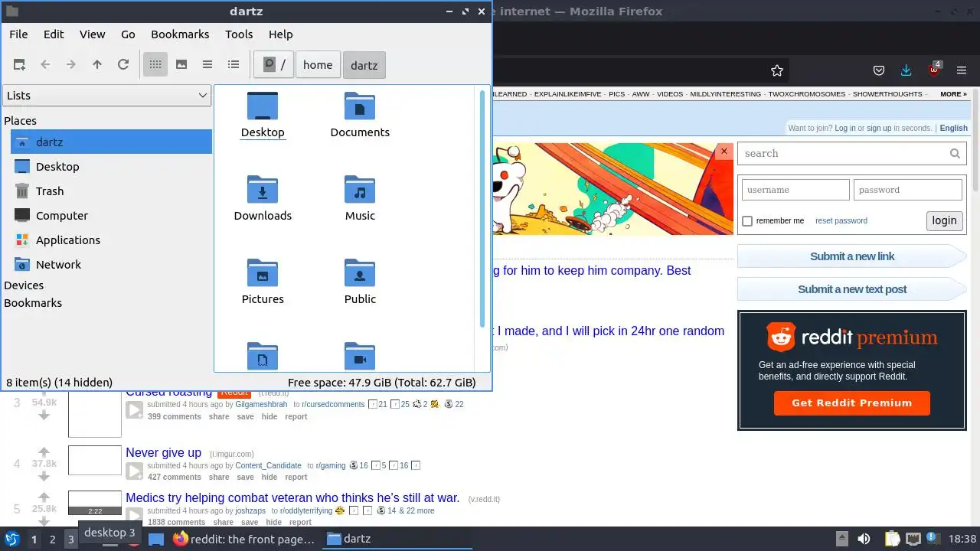This screenshot has width=980, height=551.
Task: Click the dartz path button
Action: (x=364, y=65)
